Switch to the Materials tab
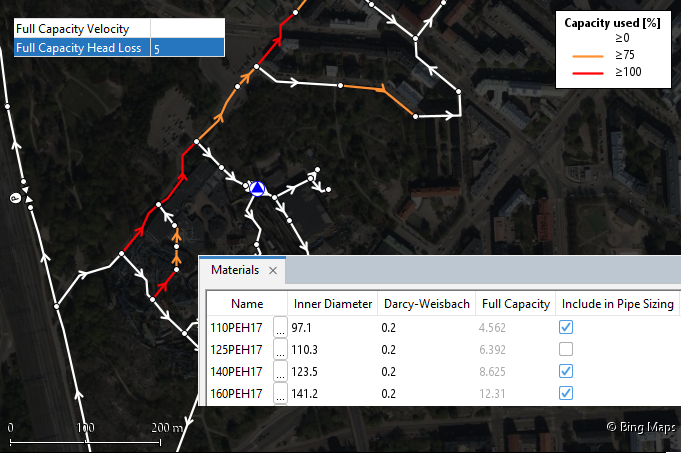 (235, 270)
